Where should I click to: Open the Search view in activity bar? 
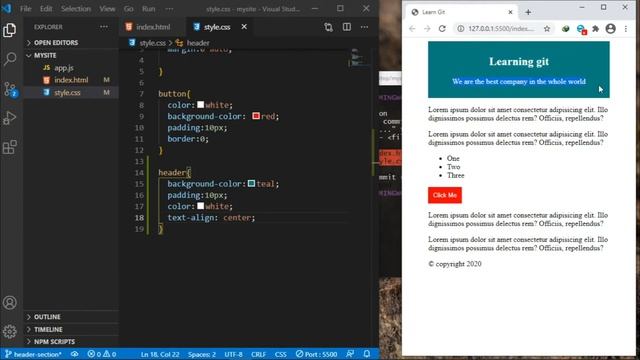click(10, 59)
